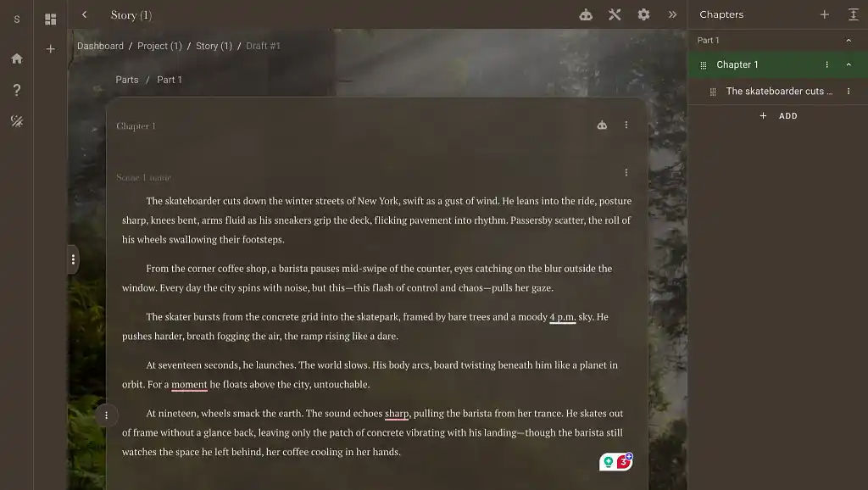Image resolution: width=868 pixels, height=490 pixels.
Task: Go back using the arrow beside Story (1)
Action: (x=84, y=14)
